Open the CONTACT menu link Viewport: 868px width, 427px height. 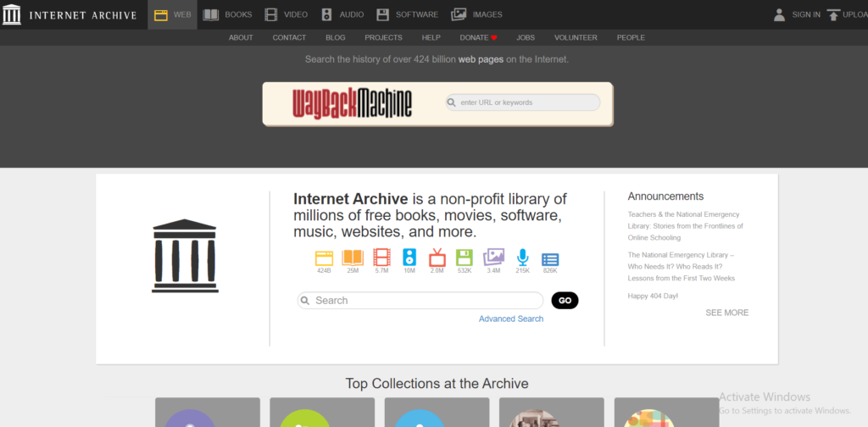[x=289, y=37]
